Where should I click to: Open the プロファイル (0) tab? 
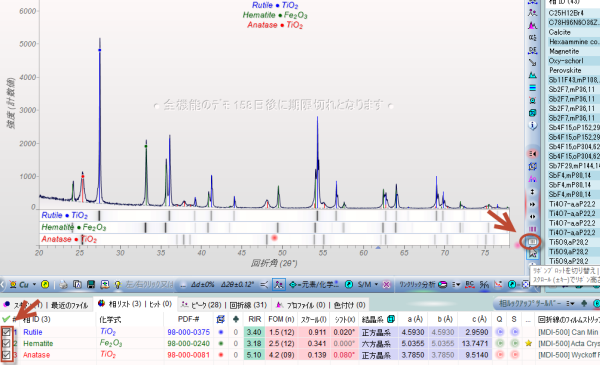[x=301, y=305]
